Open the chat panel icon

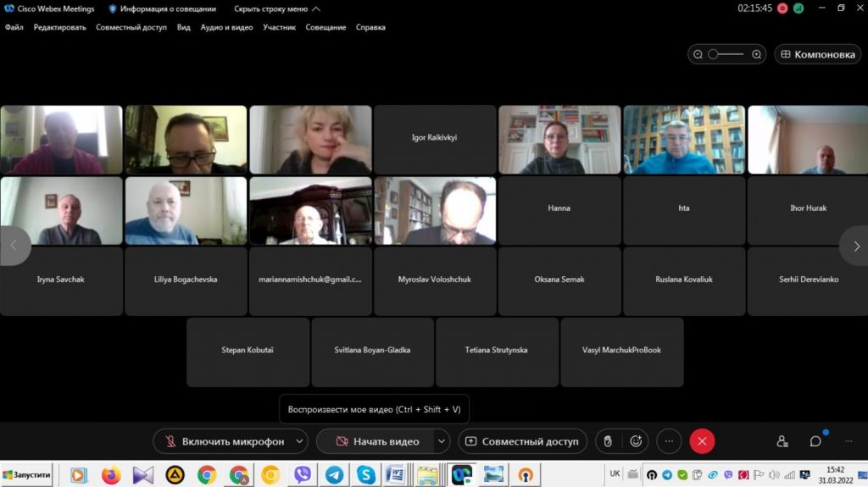[815, 441]
